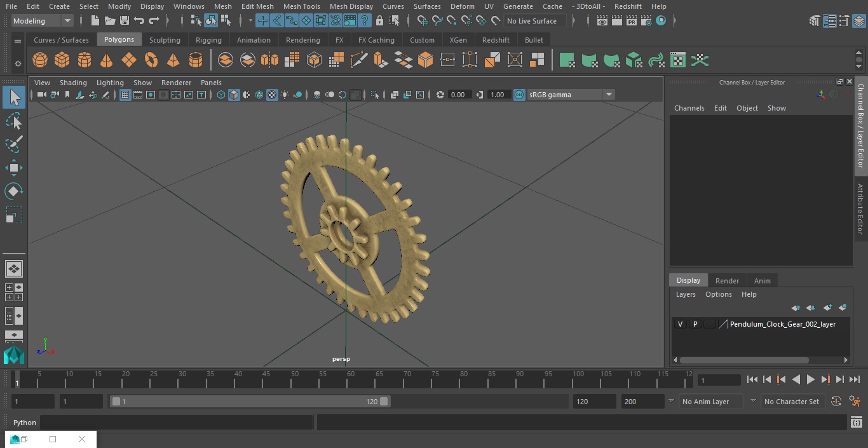The width and height of the screenshot is (868, 448).
Task: Open the animation preferences running-figure icon
Action: pos(855,401)
